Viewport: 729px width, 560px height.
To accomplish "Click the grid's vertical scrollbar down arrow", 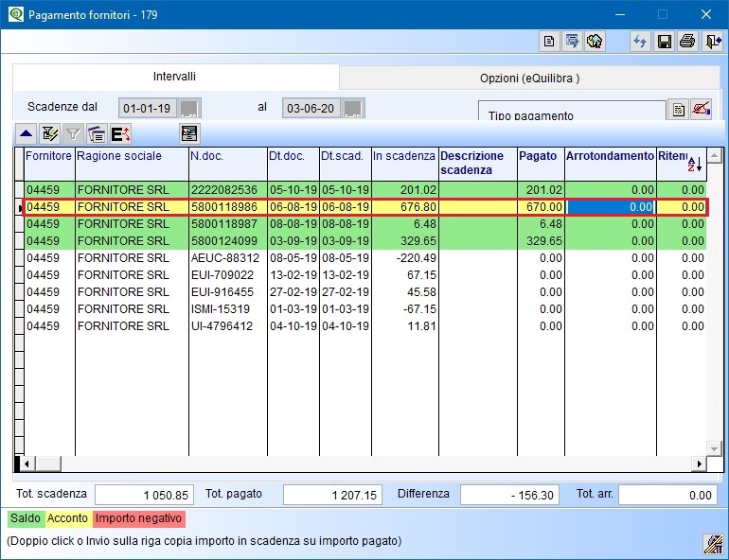I will click(714, 448).
